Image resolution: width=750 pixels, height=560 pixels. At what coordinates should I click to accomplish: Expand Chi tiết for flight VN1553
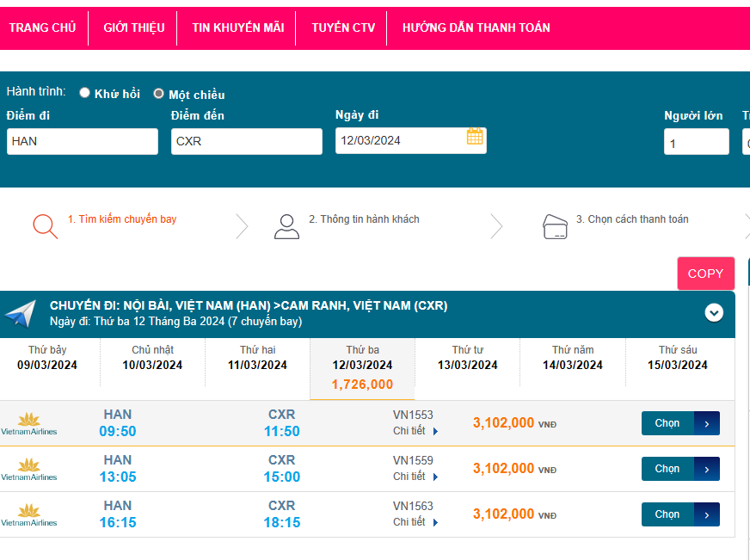[x=415, y=431]
